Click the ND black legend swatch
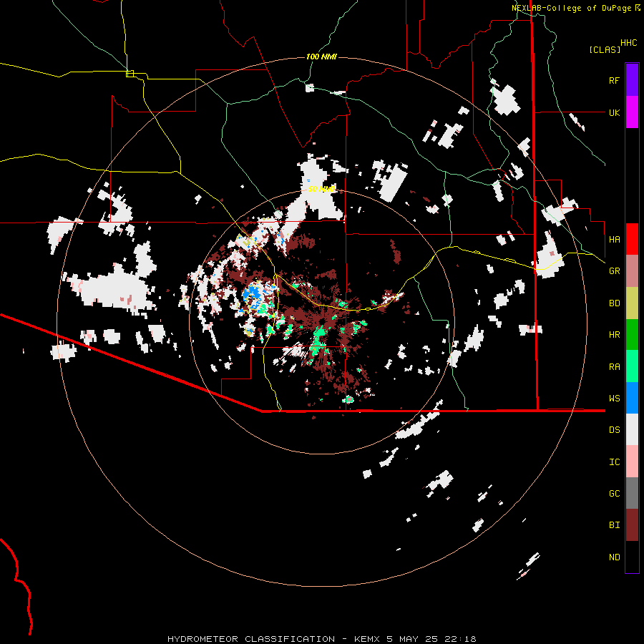644x644 pixels. (632, 557)
